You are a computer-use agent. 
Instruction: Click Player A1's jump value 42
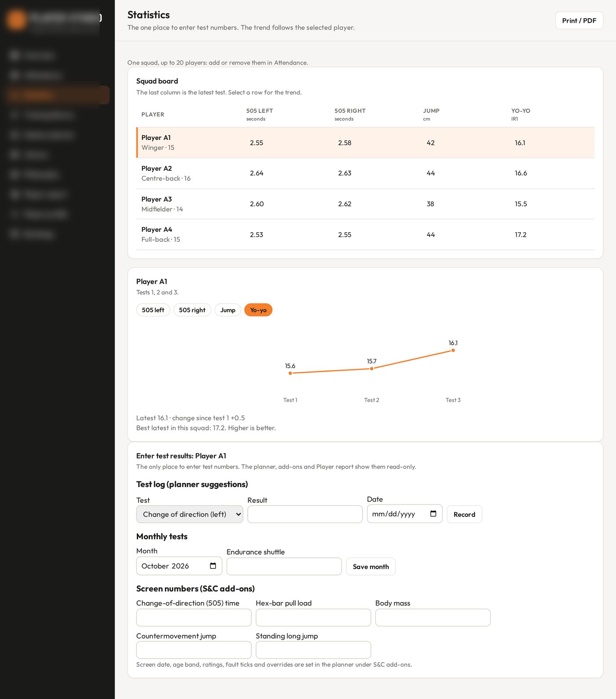click(x=431, y=143)
